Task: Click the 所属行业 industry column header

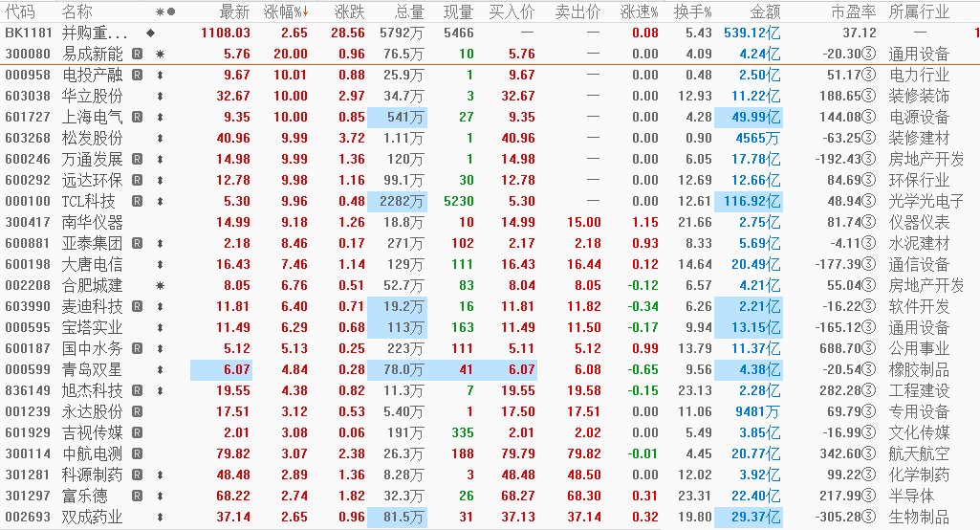Action: [919, 11]
